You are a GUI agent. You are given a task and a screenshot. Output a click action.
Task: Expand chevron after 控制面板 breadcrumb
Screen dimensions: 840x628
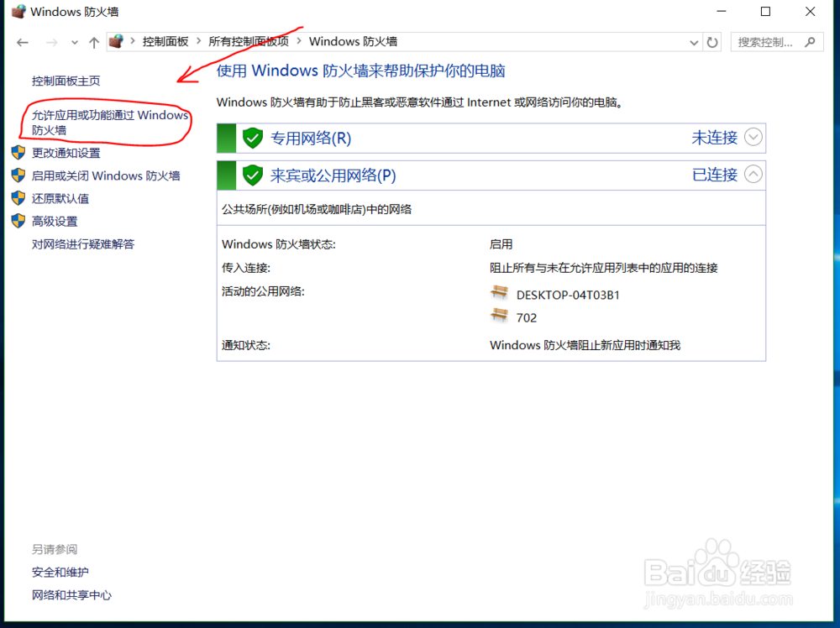[x=199, y=40]
